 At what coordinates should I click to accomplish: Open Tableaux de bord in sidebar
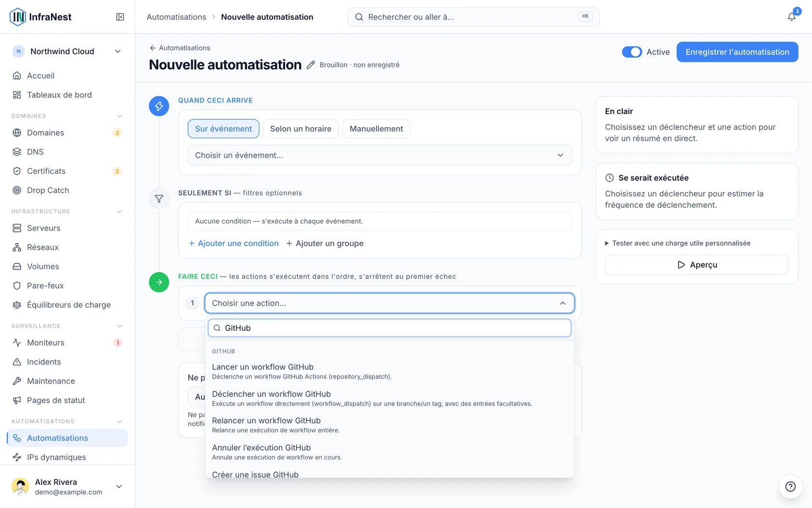[67, 95]
